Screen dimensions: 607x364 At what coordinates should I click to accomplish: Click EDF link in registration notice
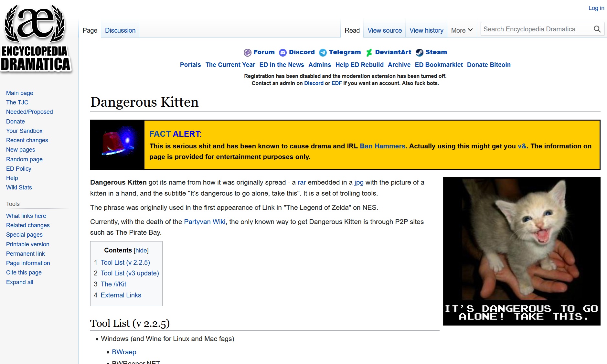(x=336, y=83)
